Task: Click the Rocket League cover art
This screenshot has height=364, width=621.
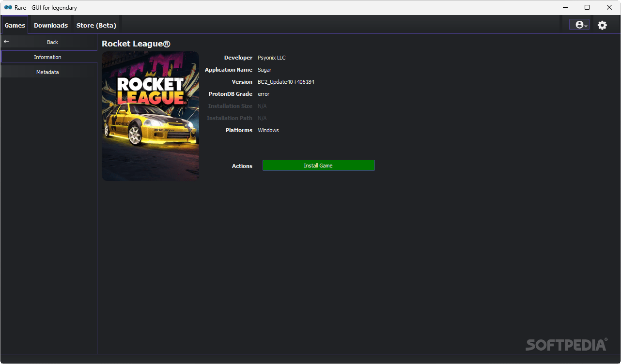Action: point(150,116)
